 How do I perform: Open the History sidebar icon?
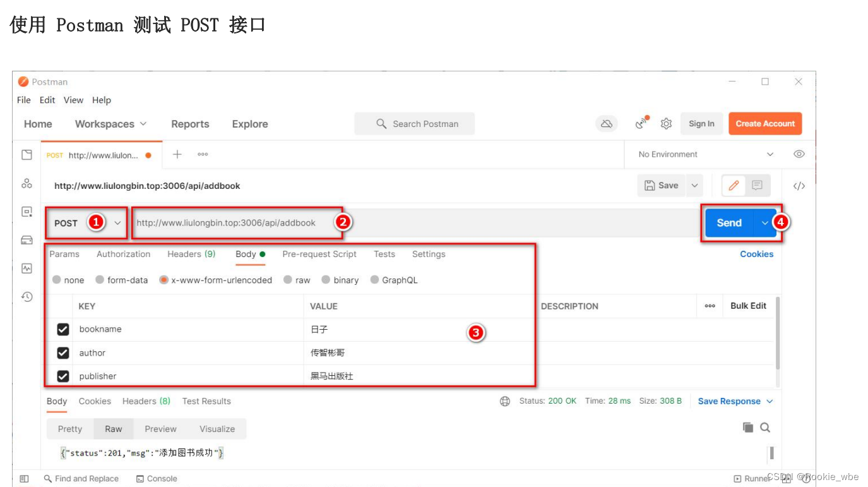click(x=27, y=296)
